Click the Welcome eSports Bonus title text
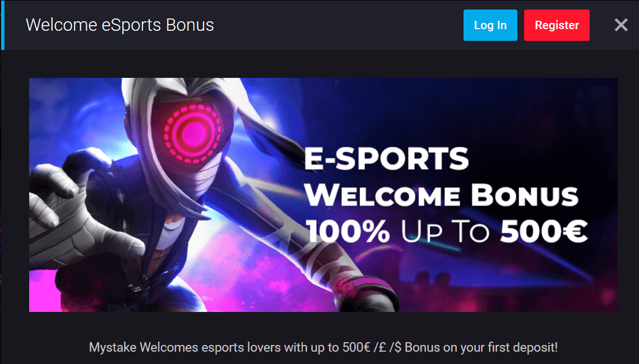 tap(120, 25)
